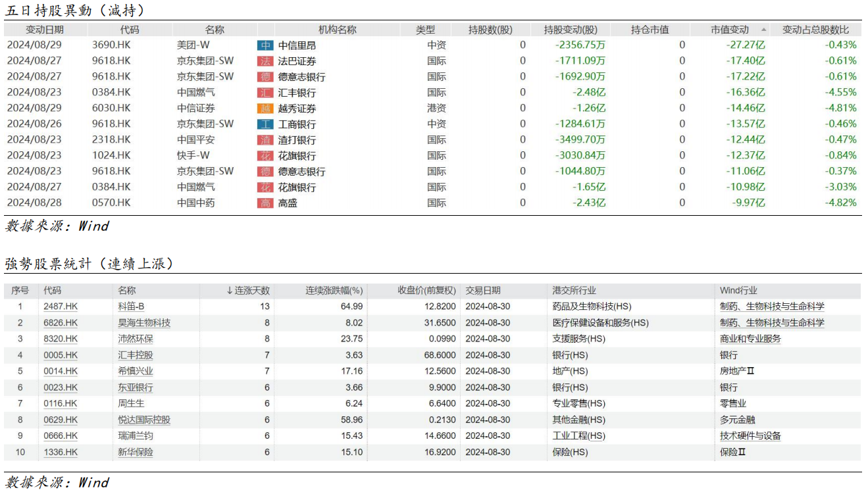The width and height of the screenshot is (868, 498).
Task: Click the 法巴证券 institution icon
Action: click(x=265, y=61)
